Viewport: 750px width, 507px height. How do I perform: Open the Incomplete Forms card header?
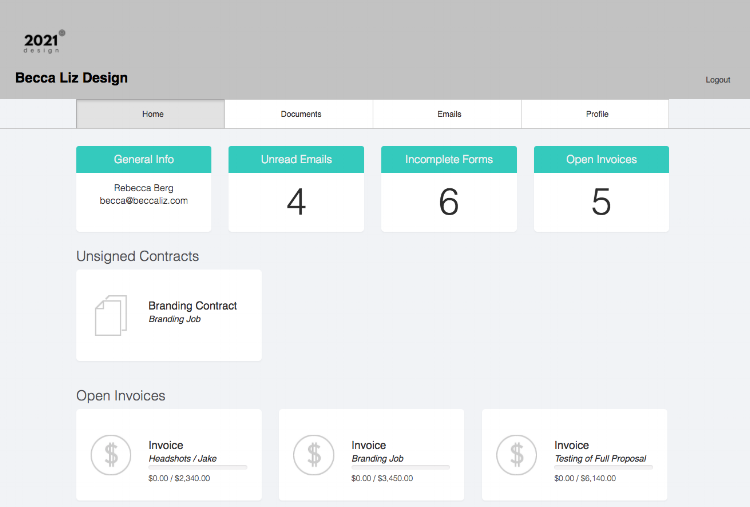449,159
